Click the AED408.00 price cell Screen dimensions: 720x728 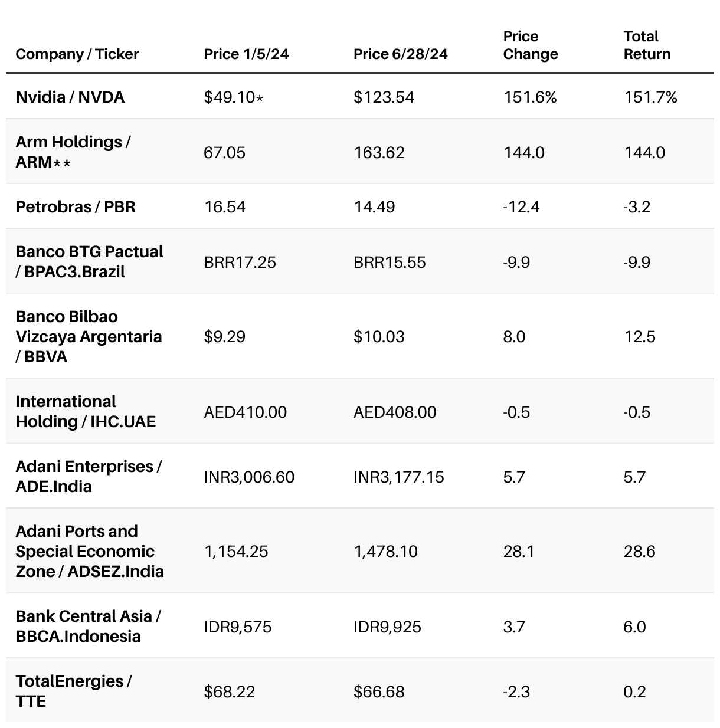(x=395, y=412)
